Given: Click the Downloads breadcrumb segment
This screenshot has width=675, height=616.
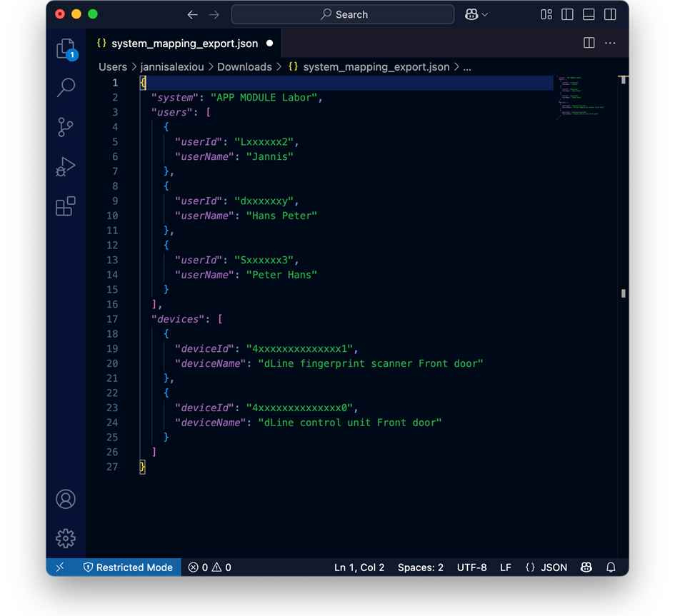Looking at the screenshot, I should click(244, 67).
